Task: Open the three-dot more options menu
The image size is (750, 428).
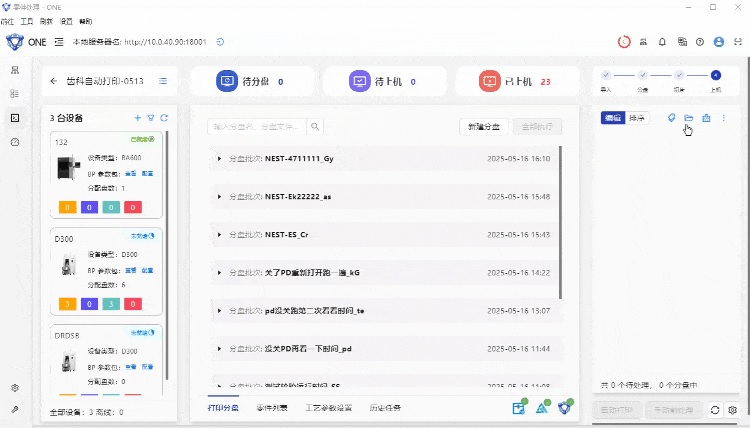Action: [x=724, y=118]
